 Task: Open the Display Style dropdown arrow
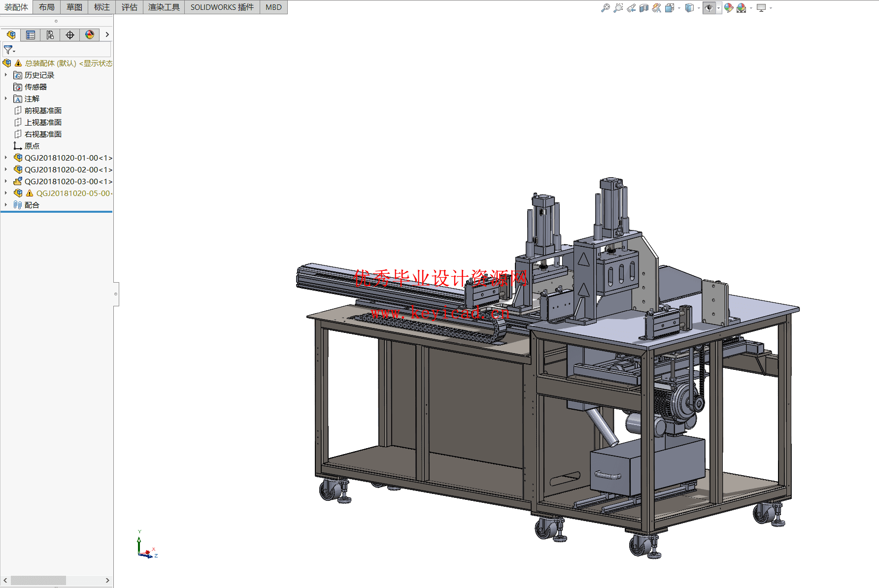coord(699,8)
